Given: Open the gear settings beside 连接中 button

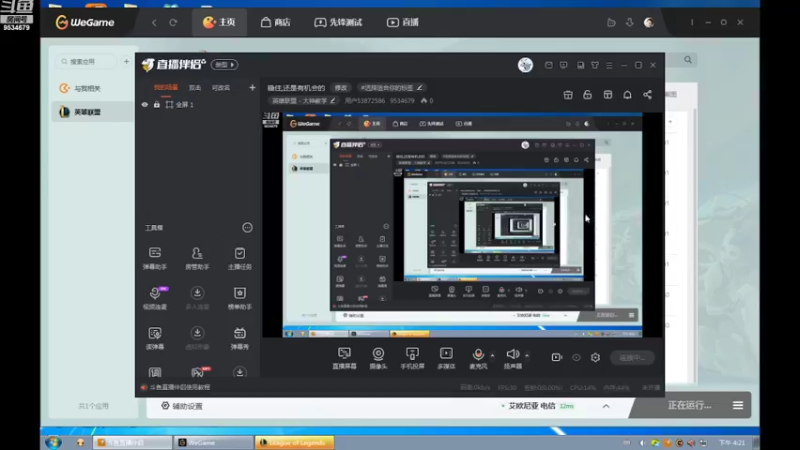Looking at the screenshot, I should 595,358.
